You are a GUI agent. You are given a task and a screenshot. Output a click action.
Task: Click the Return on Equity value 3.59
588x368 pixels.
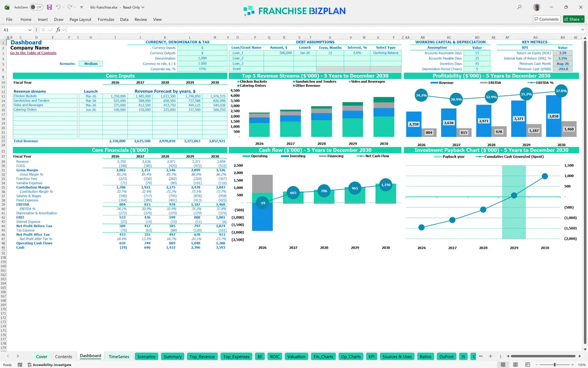563,53
